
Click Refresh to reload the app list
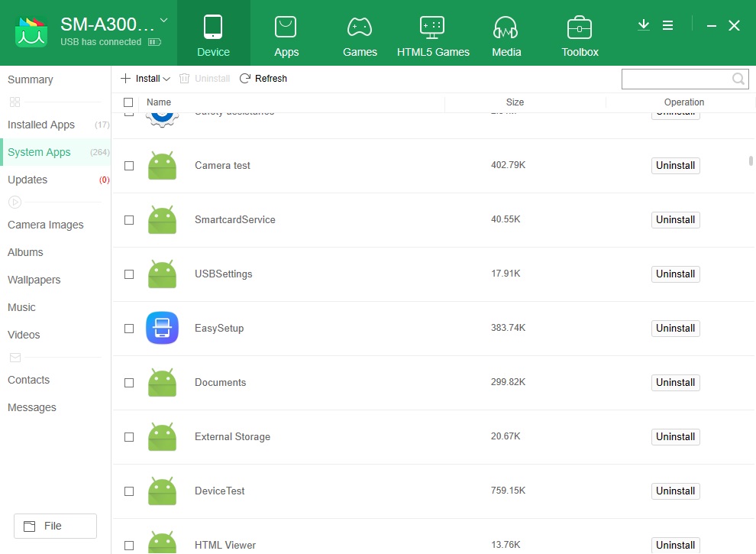click(263, 78)
